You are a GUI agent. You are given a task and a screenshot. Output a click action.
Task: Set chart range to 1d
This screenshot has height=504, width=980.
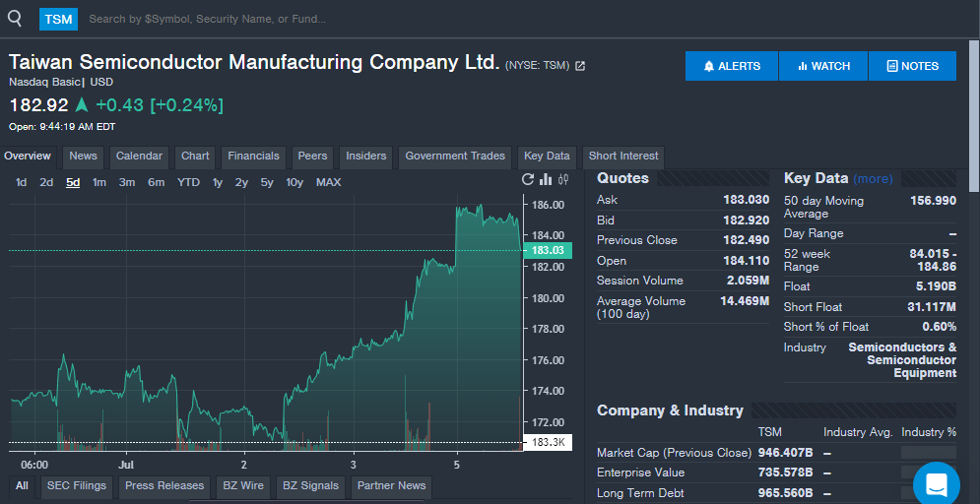[x=22, y=182]
